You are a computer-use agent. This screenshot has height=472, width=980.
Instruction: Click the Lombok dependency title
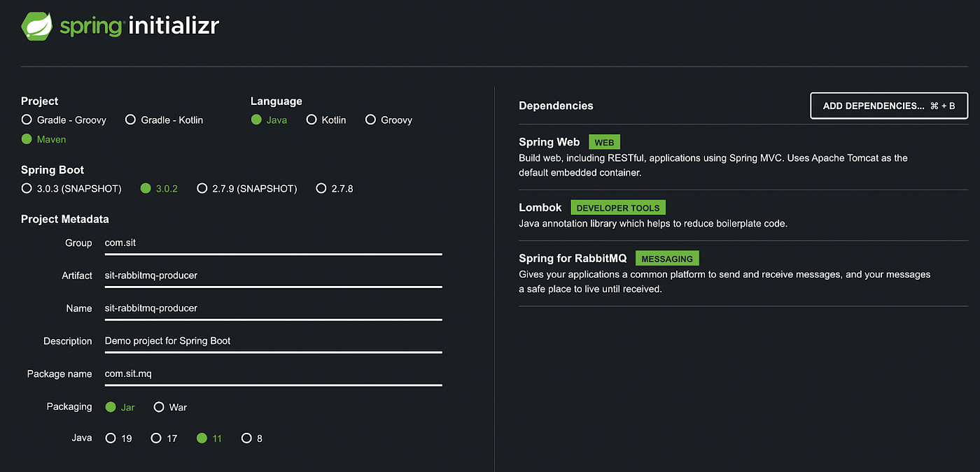(540, 208)
